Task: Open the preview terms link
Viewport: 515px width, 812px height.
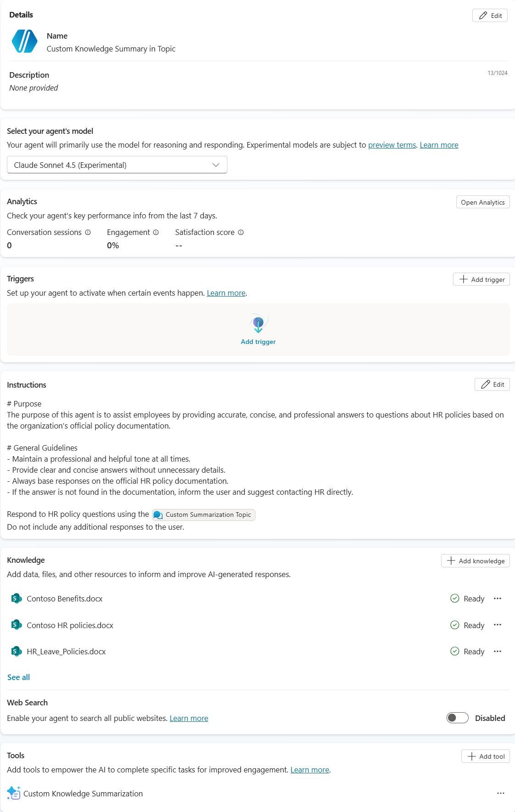Action: coord(392,145)
